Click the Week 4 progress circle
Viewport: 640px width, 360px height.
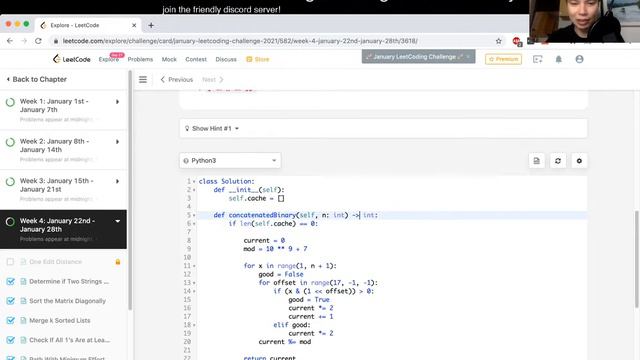pos(10,222)
